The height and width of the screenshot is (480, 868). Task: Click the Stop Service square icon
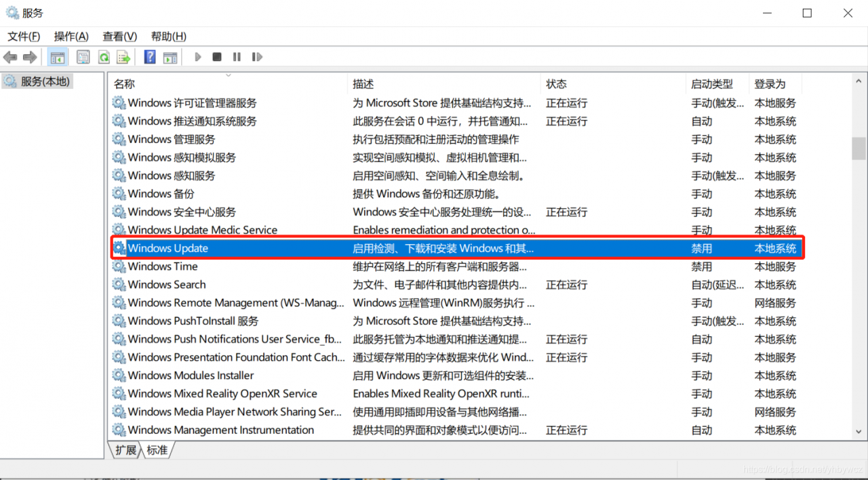(217, 58)
